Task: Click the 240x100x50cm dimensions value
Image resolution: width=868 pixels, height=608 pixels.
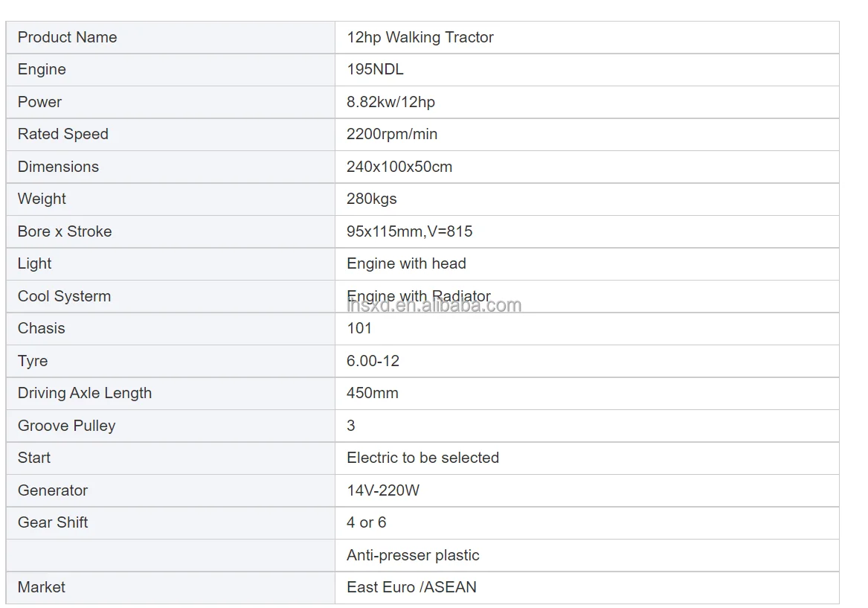Action: [x=399, y=167]
